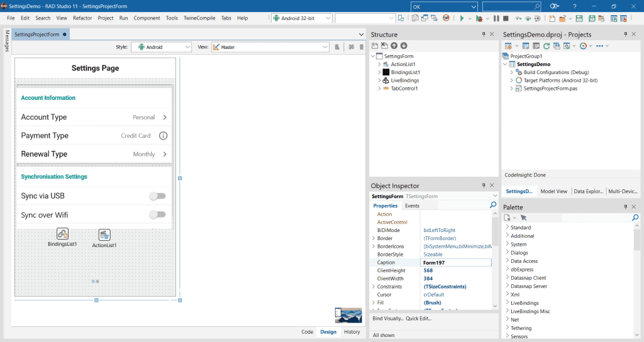Click the search magnifier in Palette panel
This screenshot has height=342, width=644.
pyautogui.click(x=635, y=218)
